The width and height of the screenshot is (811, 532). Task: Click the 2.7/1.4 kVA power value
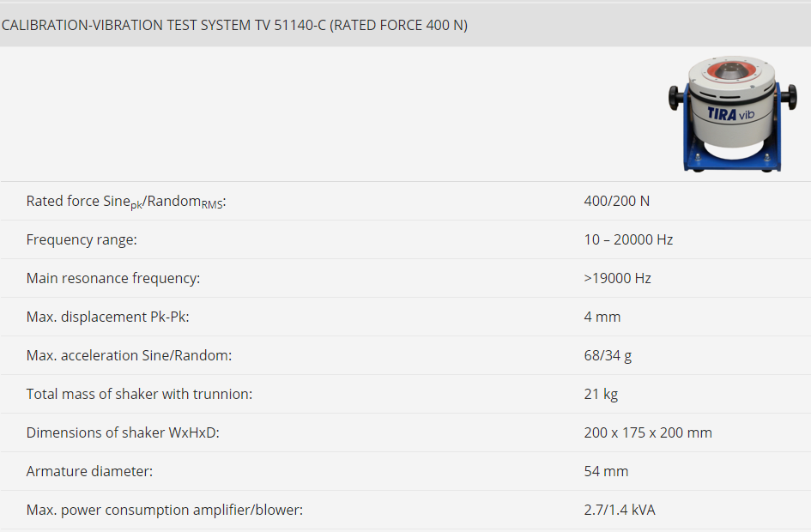tap(620, 511)
